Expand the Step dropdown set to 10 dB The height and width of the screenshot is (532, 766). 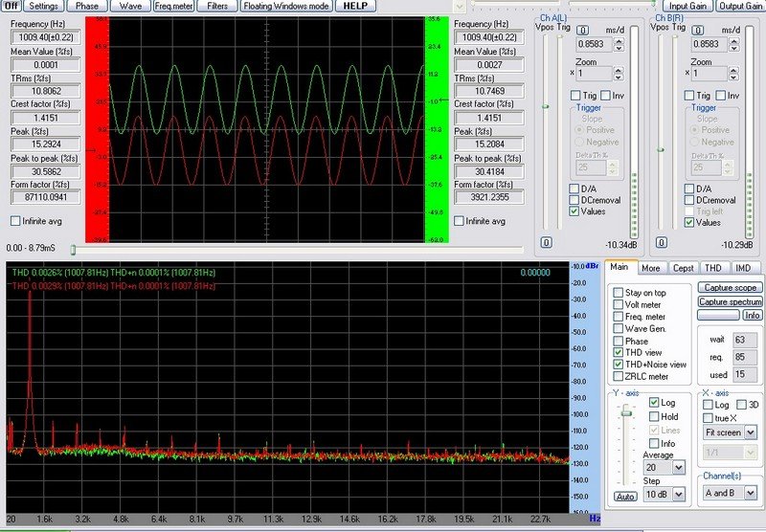679,495
